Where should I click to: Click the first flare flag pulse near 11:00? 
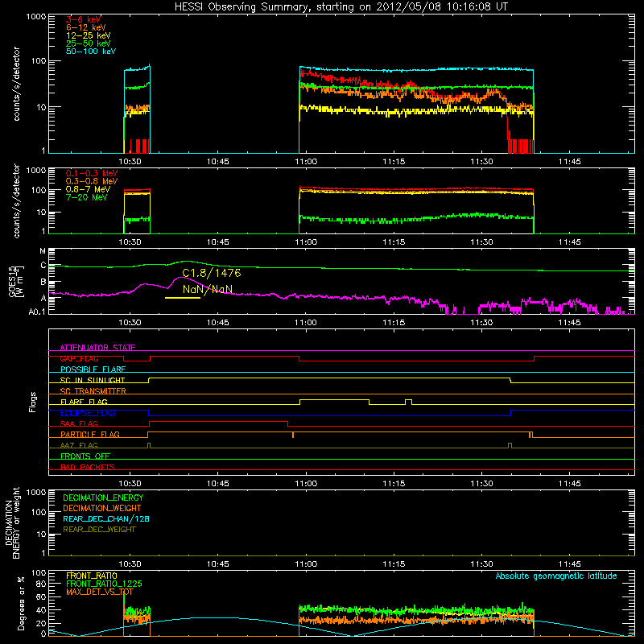point(334,400)
